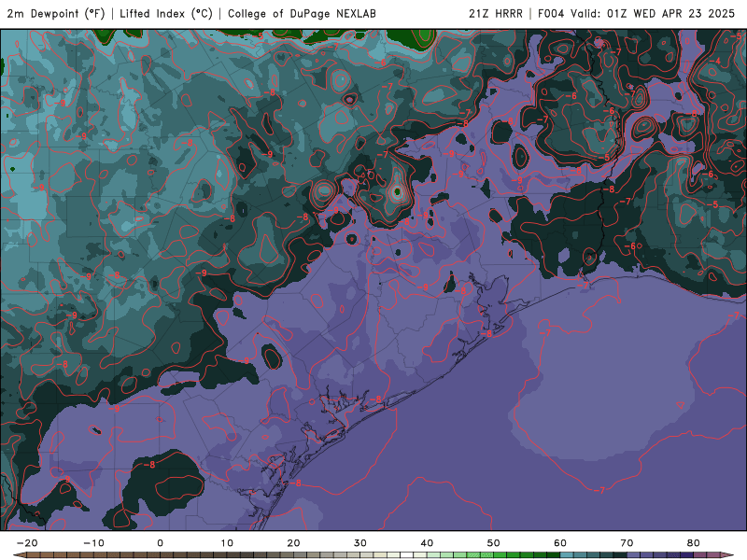Click the 50 label on the color scale
The image size is (747, 560).
tap(494, 543)
